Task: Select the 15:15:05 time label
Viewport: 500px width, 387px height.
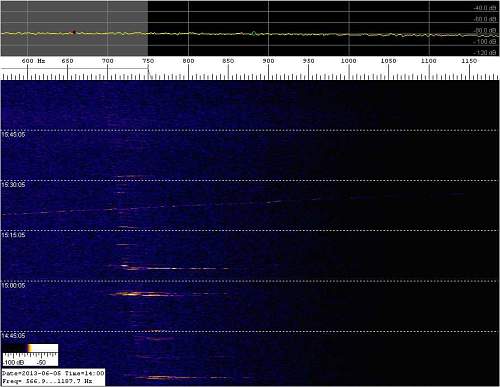Action: [x=13, y=235]
